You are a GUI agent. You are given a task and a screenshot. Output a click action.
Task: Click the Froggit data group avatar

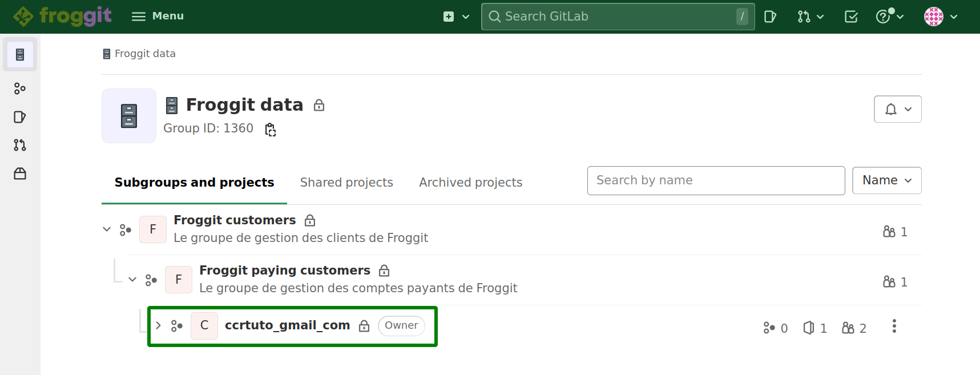[x=129, y=116]
